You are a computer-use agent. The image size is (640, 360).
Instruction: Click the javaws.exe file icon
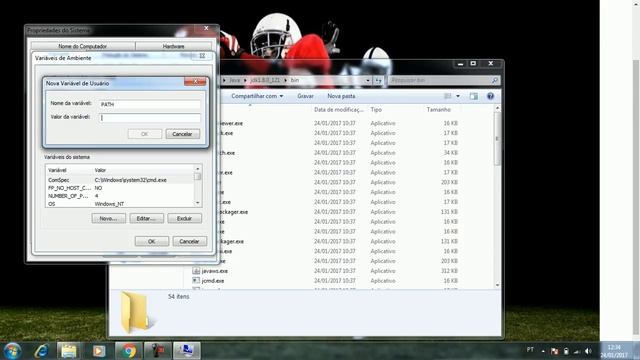tap(196, 271)
